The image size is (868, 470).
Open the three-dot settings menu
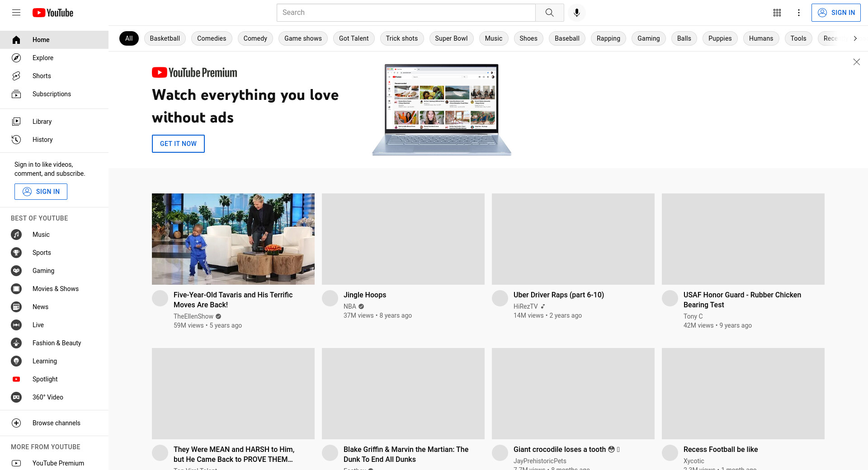coord(799,13)
